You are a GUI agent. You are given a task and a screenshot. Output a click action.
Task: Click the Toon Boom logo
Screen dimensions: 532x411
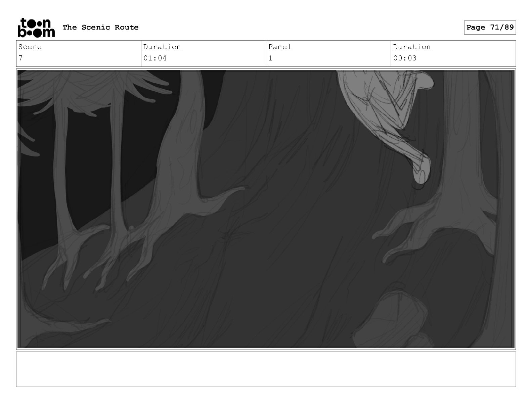click(36, 27)
